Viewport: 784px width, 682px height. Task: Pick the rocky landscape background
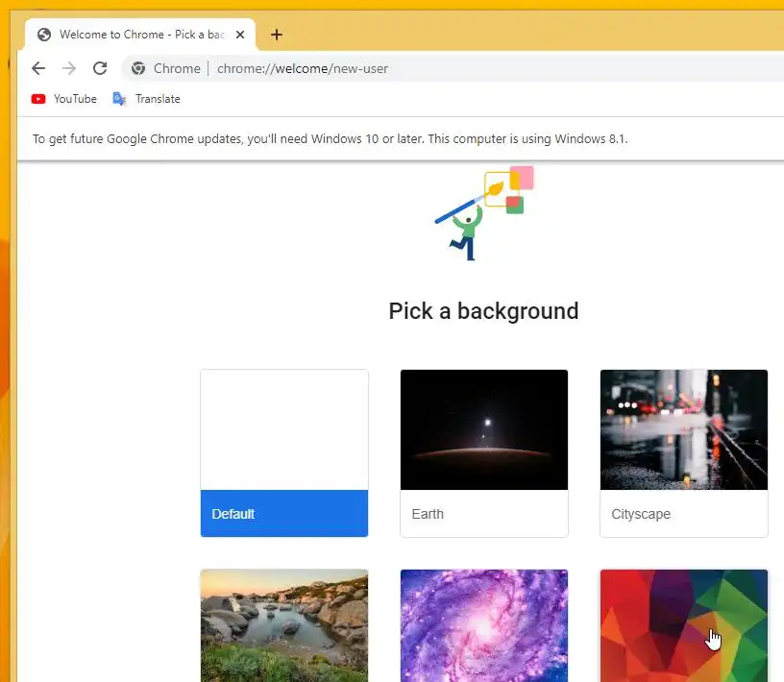(284, 625)
